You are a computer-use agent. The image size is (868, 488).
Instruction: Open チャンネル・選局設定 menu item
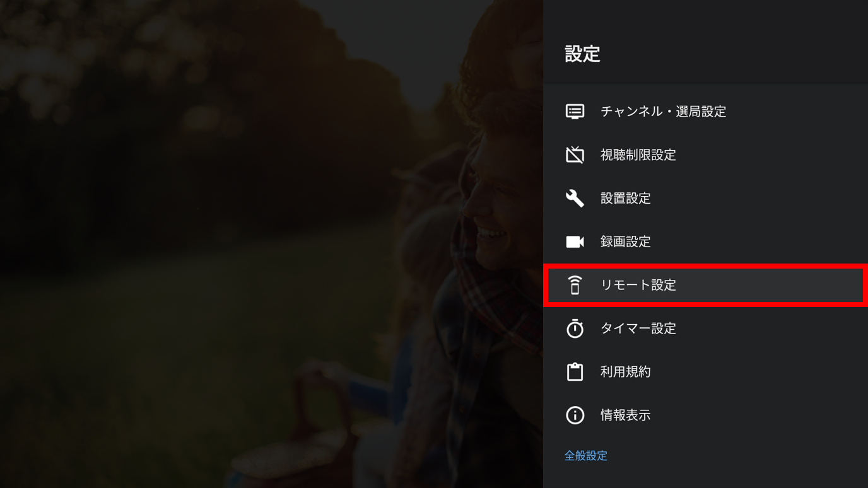(705, 112)
